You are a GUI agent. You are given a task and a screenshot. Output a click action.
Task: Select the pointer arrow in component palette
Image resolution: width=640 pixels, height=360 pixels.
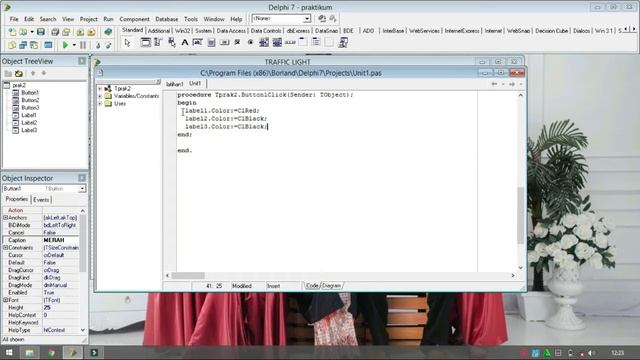(127, 42)
